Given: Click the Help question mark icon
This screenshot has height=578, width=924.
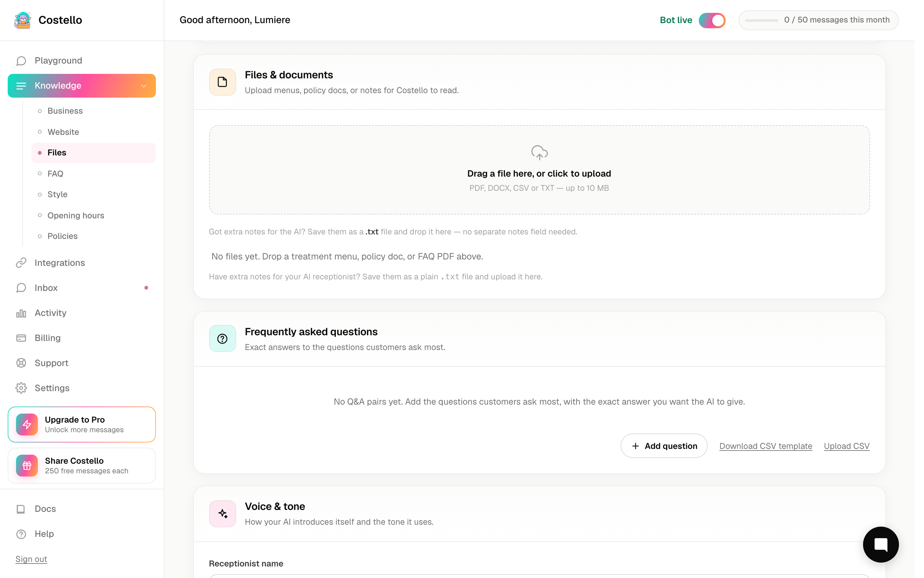Looking at the screenshot, I should 21,534.
